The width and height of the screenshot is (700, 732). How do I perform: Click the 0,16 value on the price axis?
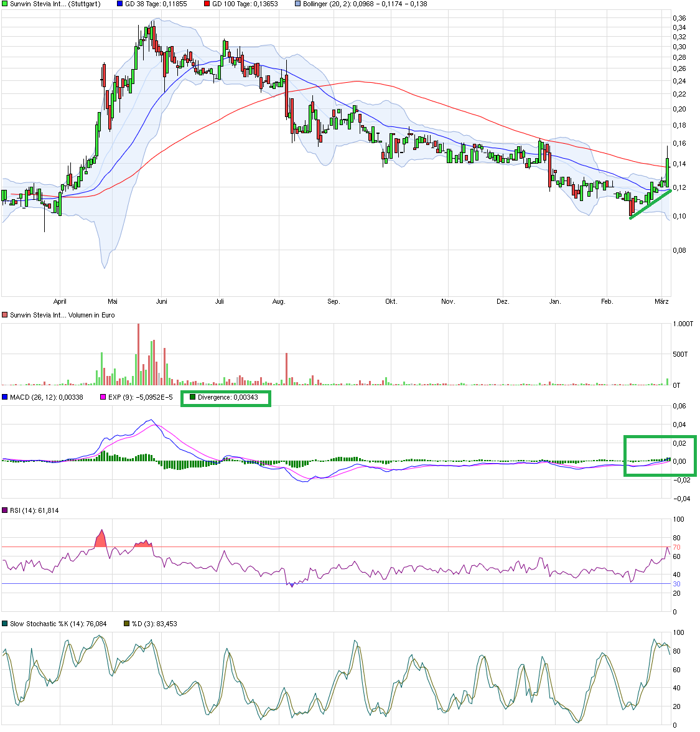click(679, 143)
